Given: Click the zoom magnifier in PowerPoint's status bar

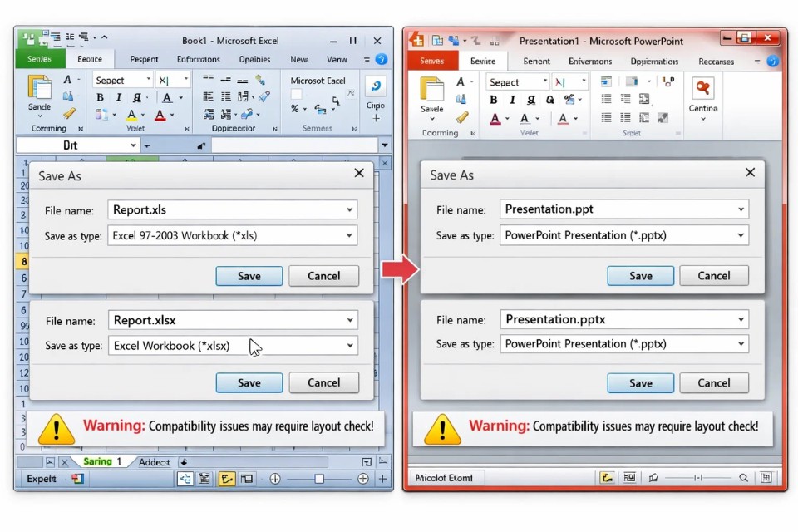Looking at the screenshot, I should [x=743, y=476].
